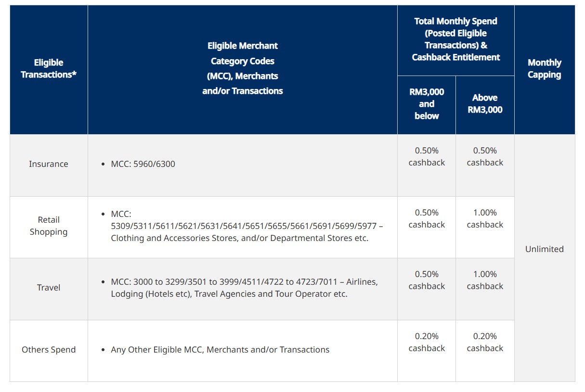Click the Total Monthly Spend header cell

456,39
